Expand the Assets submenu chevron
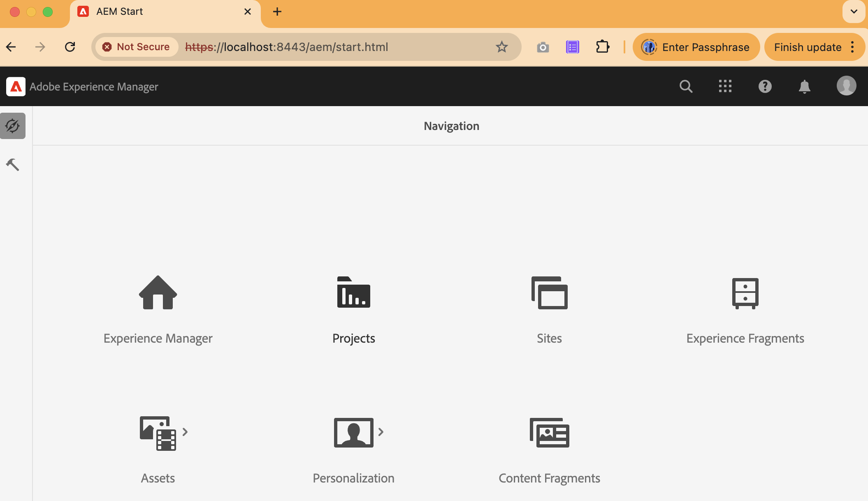This screenshot has width=868, height=501. 185,432
